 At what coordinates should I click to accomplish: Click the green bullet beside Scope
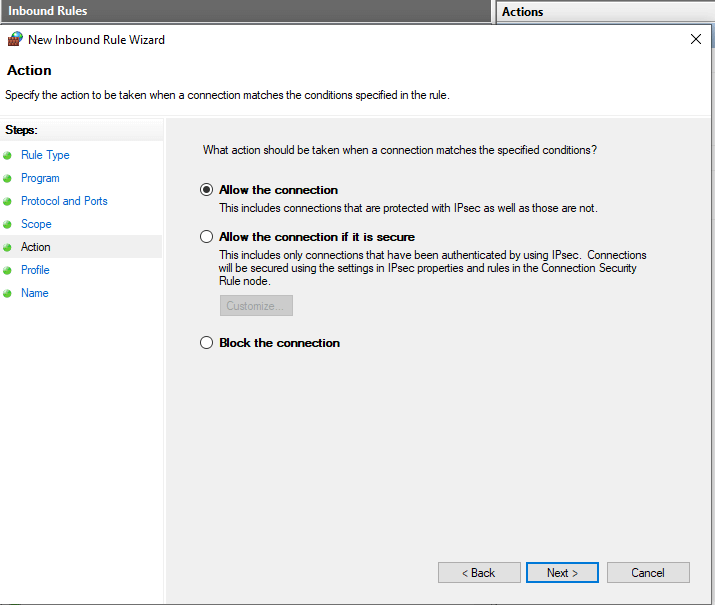(7, 224)
